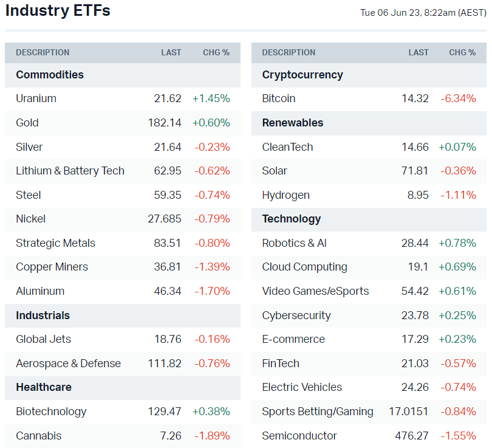Select the Cryptocurrency section heading
Image resolution: width=492 pixels, height=448 pixels.
[302, 75]
